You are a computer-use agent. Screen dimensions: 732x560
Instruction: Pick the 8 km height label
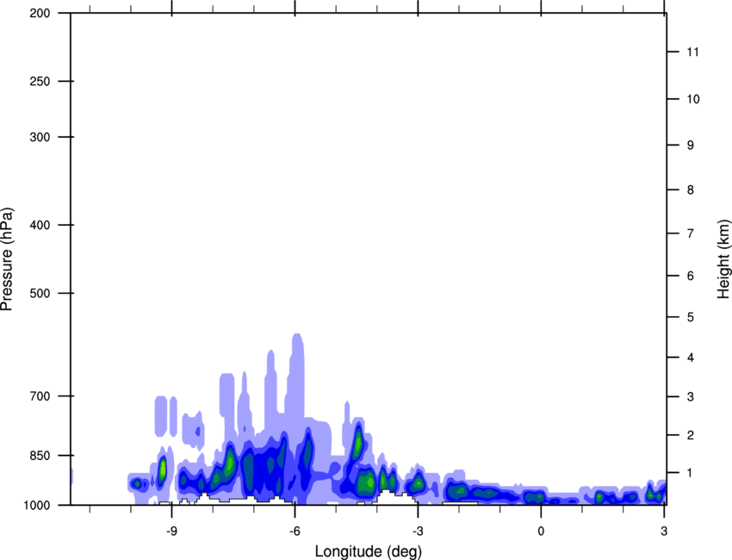[x=691, y=190]
